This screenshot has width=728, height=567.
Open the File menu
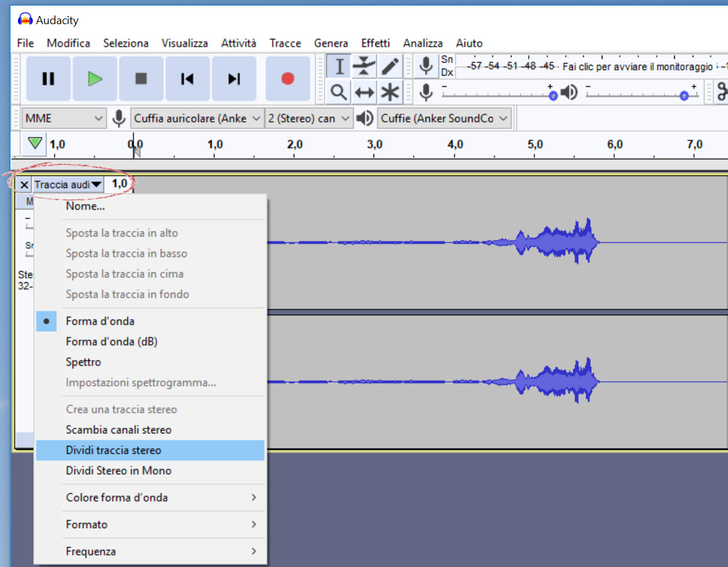(25, 43)
